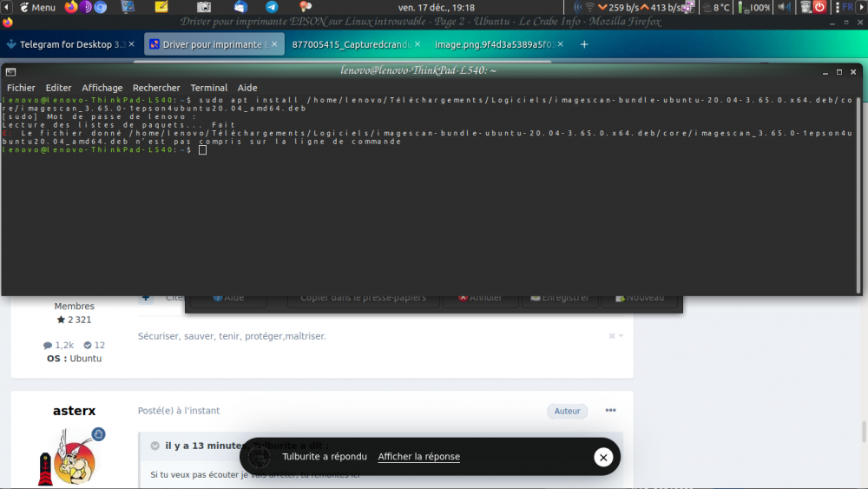Screen dimensions: 868x489
Task: Open the Fichier menu in terminal
Action: pos(21,88)
